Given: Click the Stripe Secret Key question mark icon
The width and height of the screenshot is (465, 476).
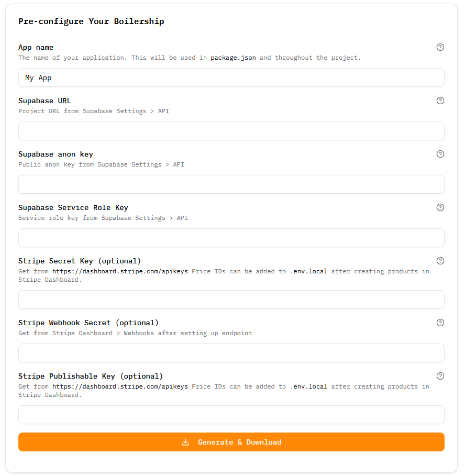Looking at the screenshot, I should click(x=440, y=261).
